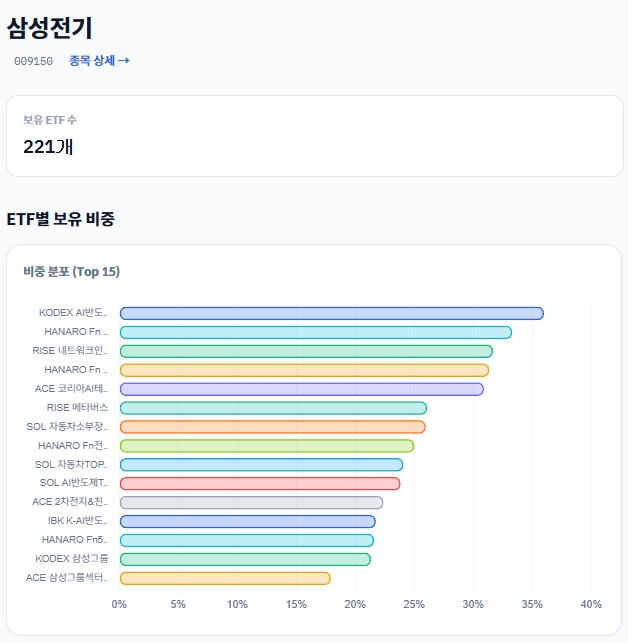Click the RISE 네트워크인.. axis label
The height and width of the screenshot is (642, 628).
click(70, 350)
